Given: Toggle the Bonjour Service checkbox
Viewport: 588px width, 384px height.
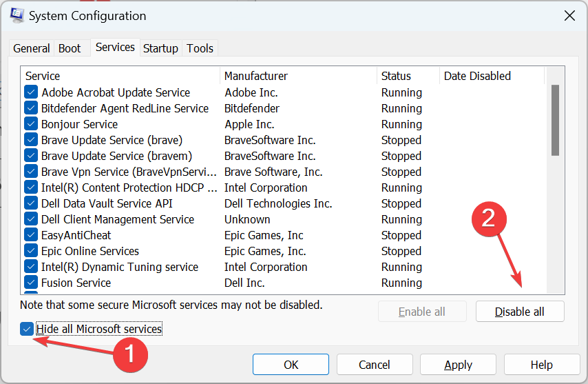Looking at the screenshot, I should point(31,124).
